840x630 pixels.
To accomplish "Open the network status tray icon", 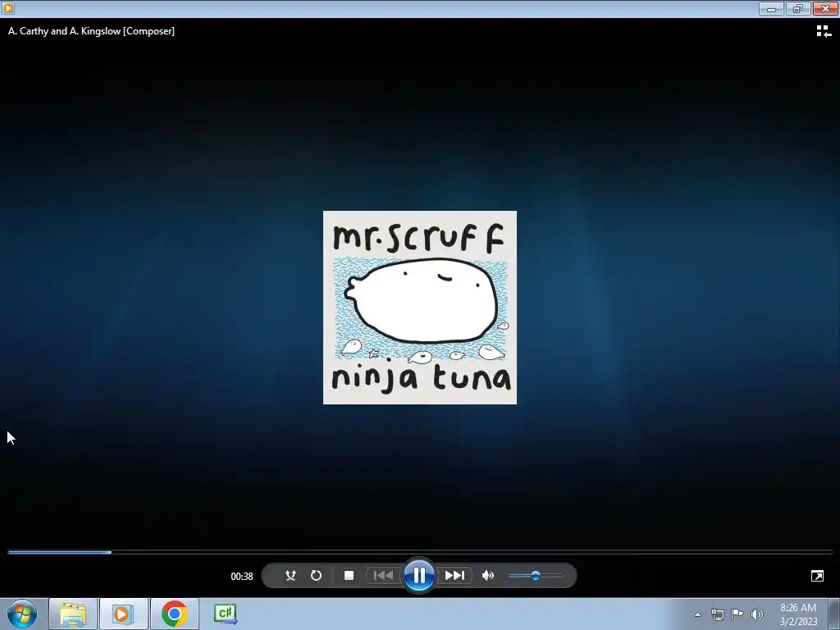I will click(717, 614).
